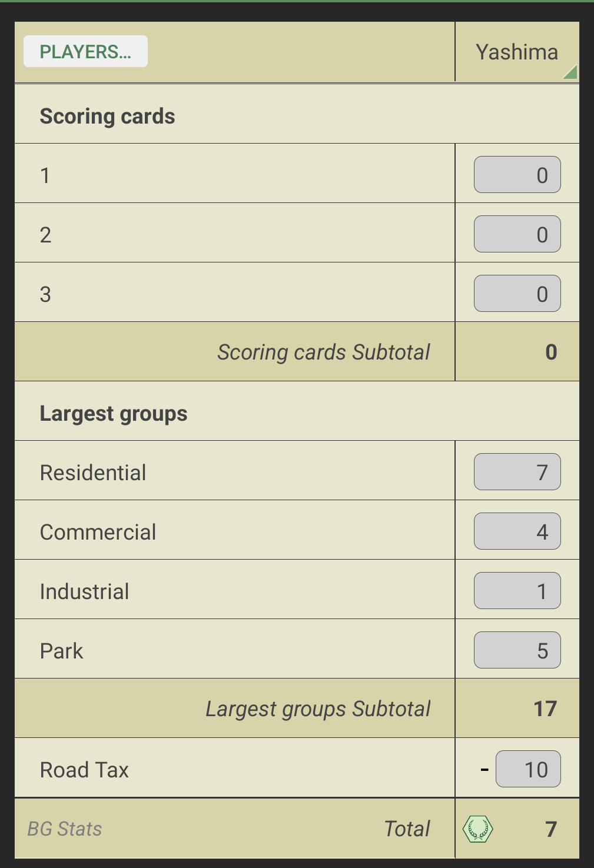Open the PLAYERS... button
This screenshot has height=868, width=594.
point(85,52)
